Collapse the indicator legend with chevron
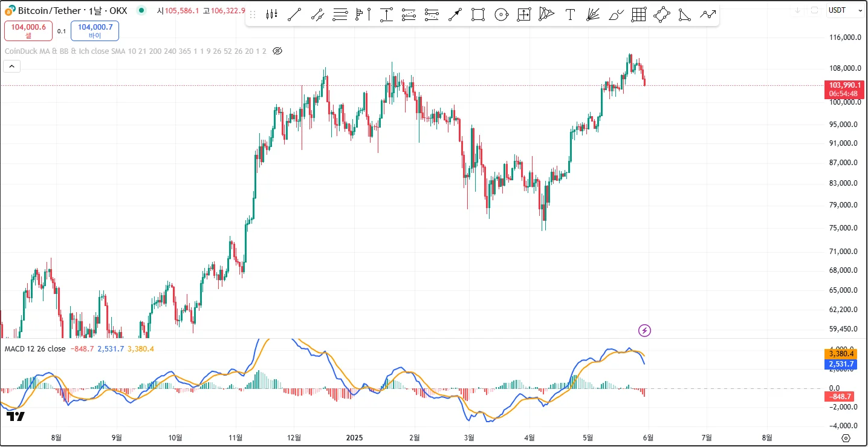Viewport: 868px width, 447px height. 13,67
